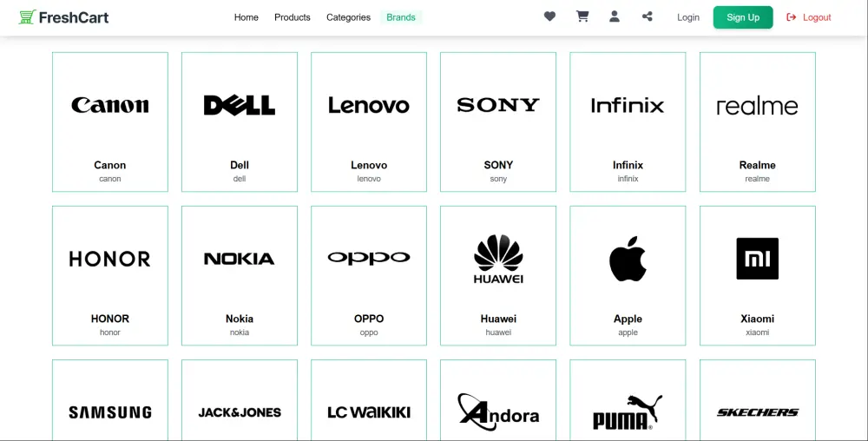Select the Nokia brand card
This screenshot has width=868, height=441.
240,275
